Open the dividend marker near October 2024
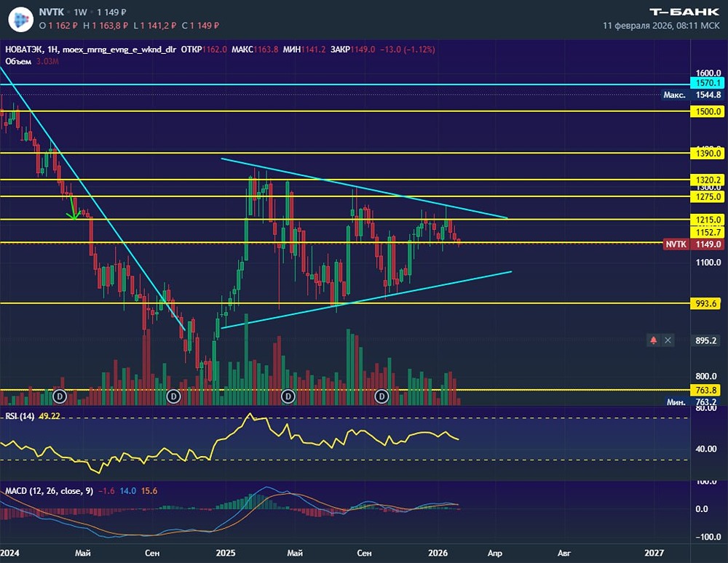Screen dimensions: 728x563 click(x=174, y=396)
